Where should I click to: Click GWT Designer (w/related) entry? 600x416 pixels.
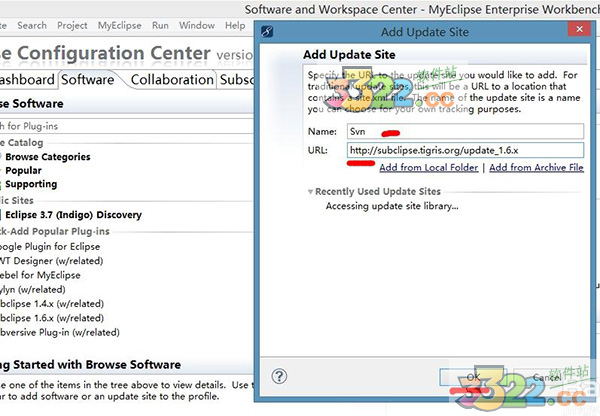tap(51, 261)
